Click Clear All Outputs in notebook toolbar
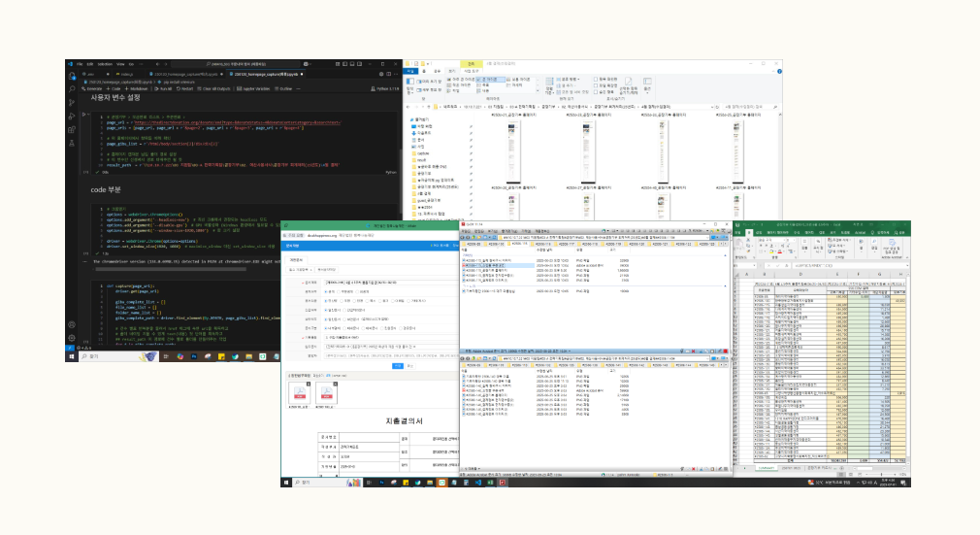980x535 pixels. coord(213,89)
